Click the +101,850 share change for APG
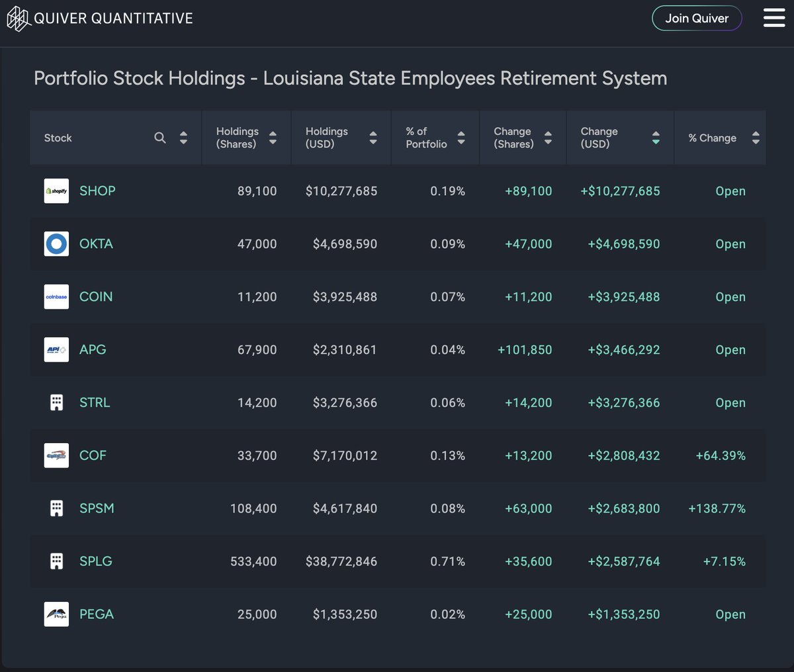Viewport: 794px width, 672px height. [525, 350]
